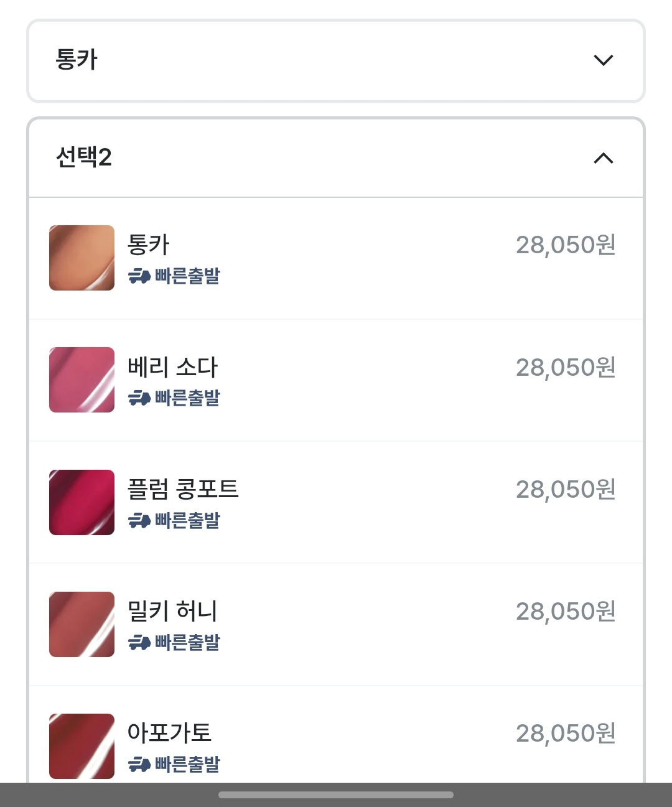
Task: Tap the 빠른출발 truck icon under 밀키 허니
Action: [x=139, y=642]
